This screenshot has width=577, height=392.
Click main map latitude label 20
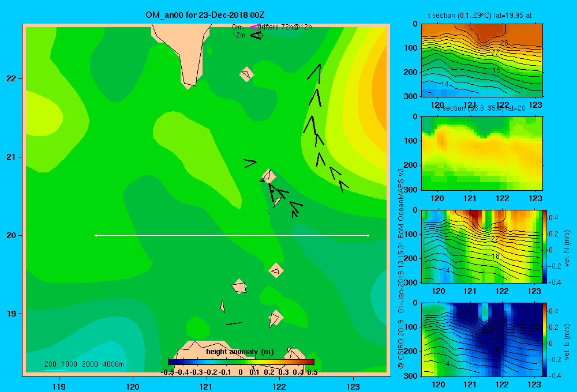tap(11, 235)
